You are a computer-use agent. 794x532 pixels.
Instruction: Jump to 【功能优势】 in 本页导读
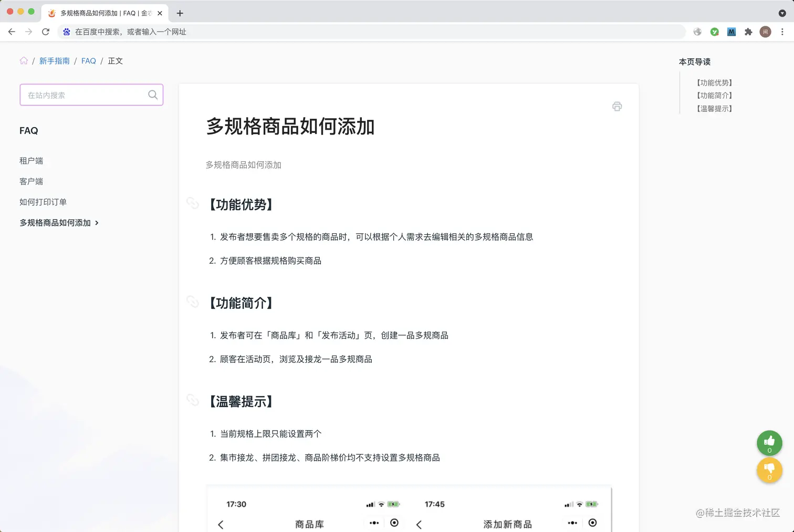[x=714, y=83]
